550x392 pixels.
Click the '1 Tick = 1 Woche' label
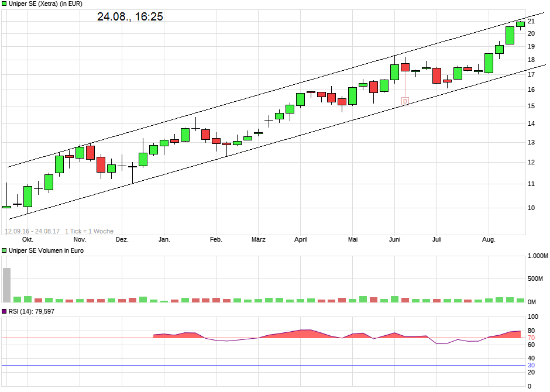pyautogui.click(x=89, y=231)
